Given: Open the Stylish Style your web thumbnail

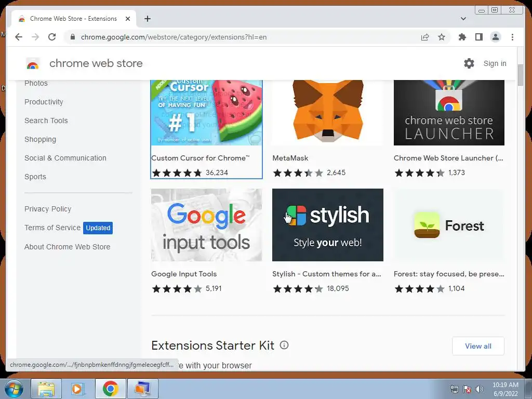Looking at the screenshot, I should pos(328,225).
